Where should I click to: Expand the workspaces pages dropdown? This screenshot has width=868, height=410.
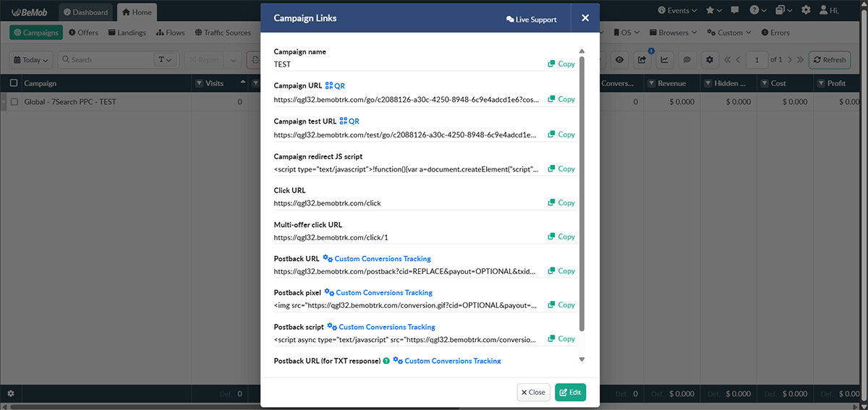click(x=783, y=11)
